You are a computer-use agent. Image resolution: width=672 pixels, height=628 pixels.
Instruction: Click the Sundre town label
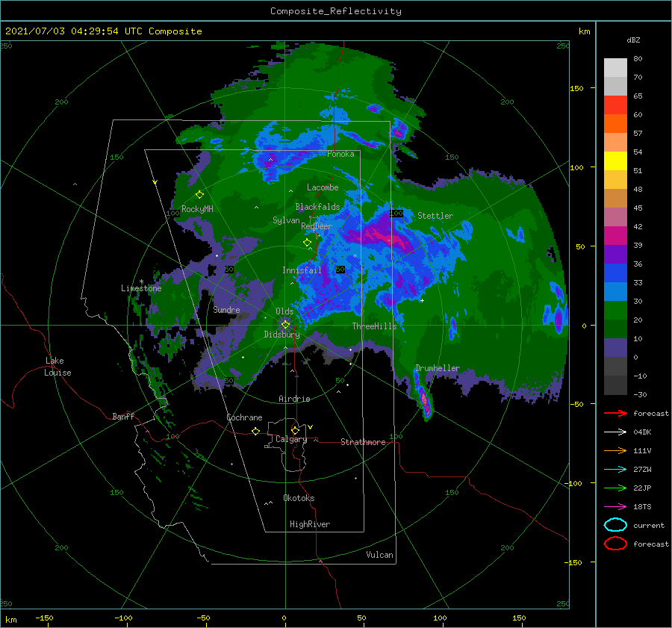pos(226,309)
